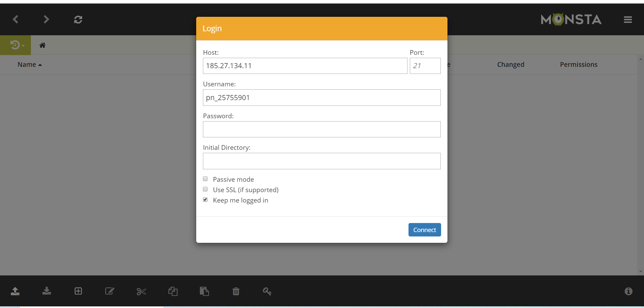The height and width of the screenshot is (308, 644).
Task: Enable Use SSL checkbox
Action: point(205,189)
